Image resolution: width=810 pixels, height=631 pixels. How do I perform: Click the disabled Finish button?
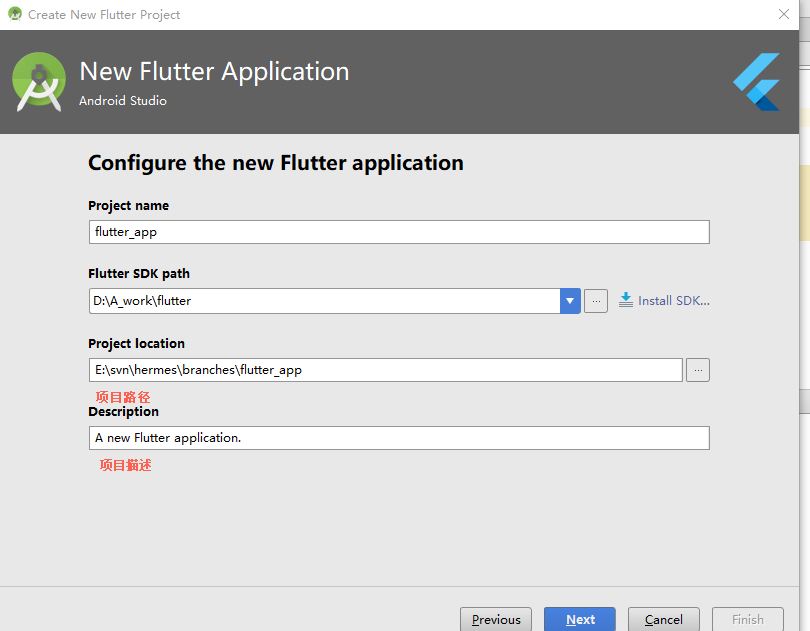click(747, 619)
